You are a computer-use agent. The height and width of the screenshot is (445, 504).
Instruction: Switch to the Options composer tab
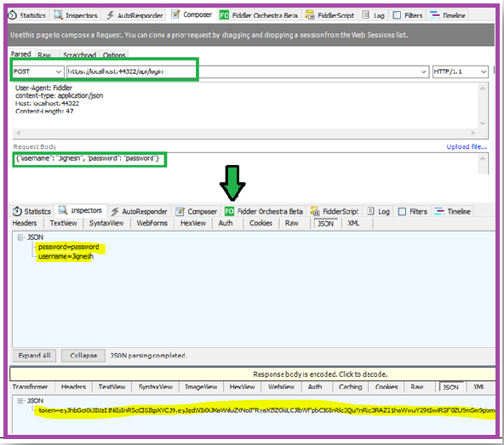[114, 55]
